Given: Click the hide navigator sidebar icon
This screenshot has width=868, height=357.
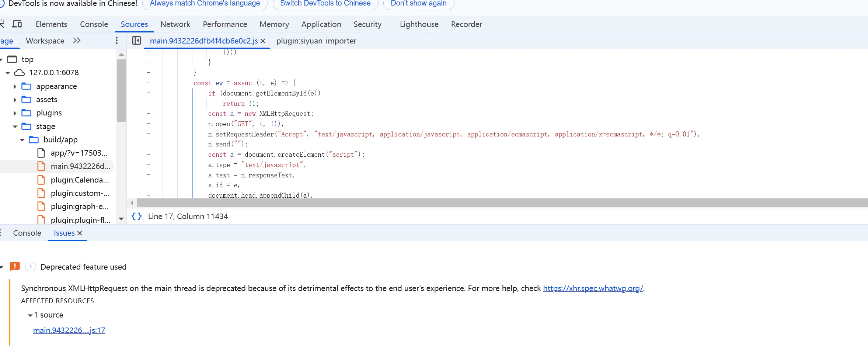Looking at the screenshot, I should click(136, 41).
